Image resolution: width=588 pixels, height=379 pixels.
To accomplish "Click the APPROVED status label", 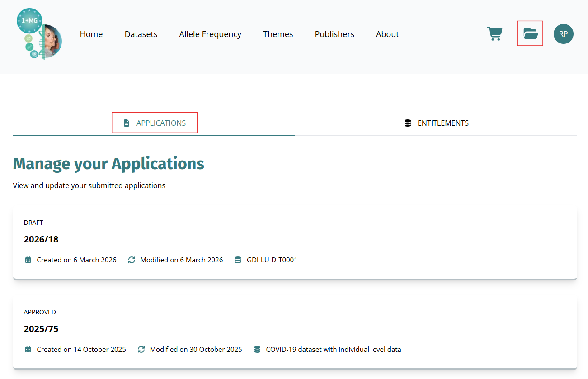I will pyautogui.click(x=40, y=312).
